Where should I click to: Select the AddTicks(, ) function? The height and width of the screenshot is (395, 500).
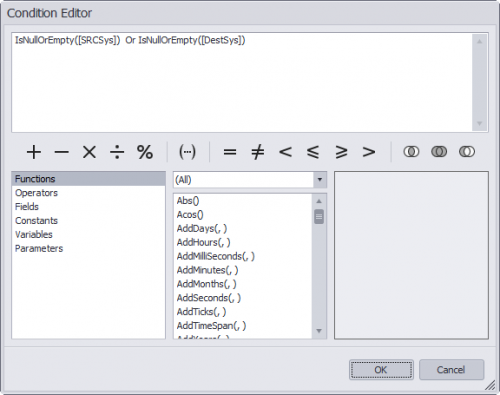(x=243, y=312)
